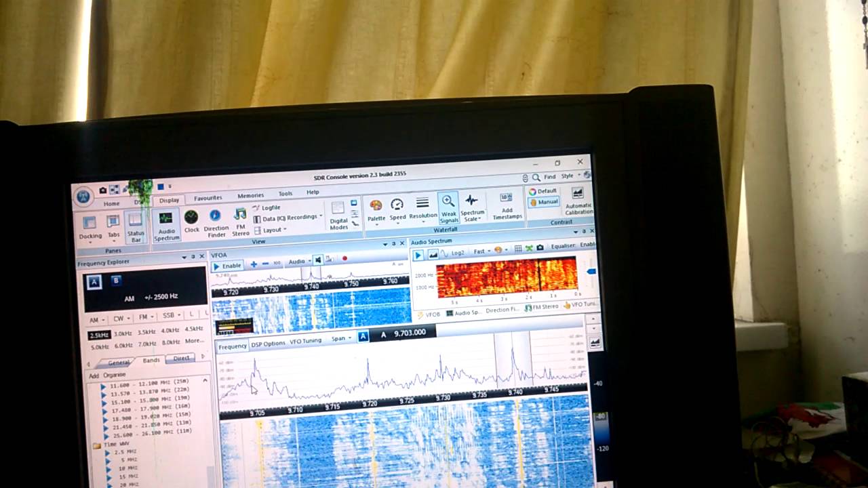
Task: Adjust the Audio Spectrum blue level slider
Action: click(591, 271)
